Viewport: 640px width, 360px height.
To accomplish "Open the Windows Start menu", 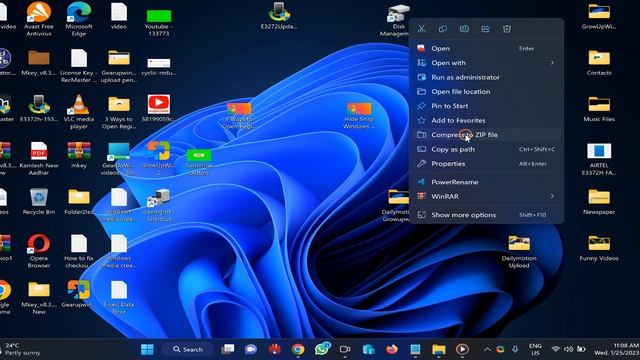I will tap(147, 349).
